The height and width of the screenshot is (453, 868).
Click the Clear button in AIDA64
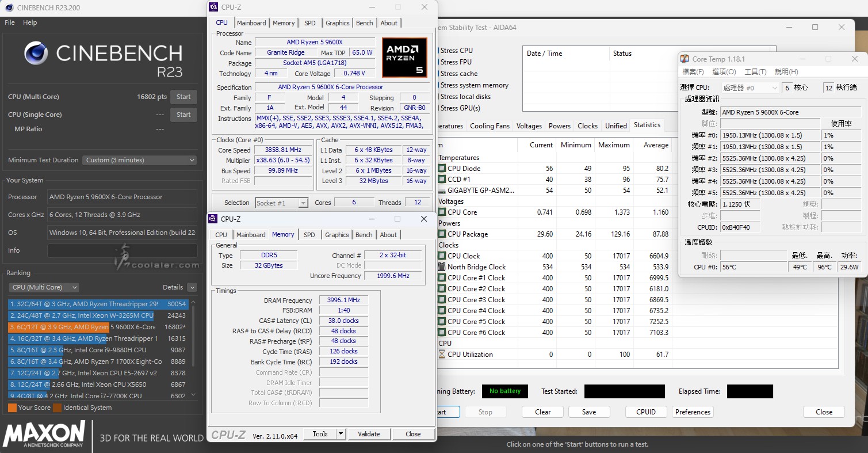coord(543,412)
